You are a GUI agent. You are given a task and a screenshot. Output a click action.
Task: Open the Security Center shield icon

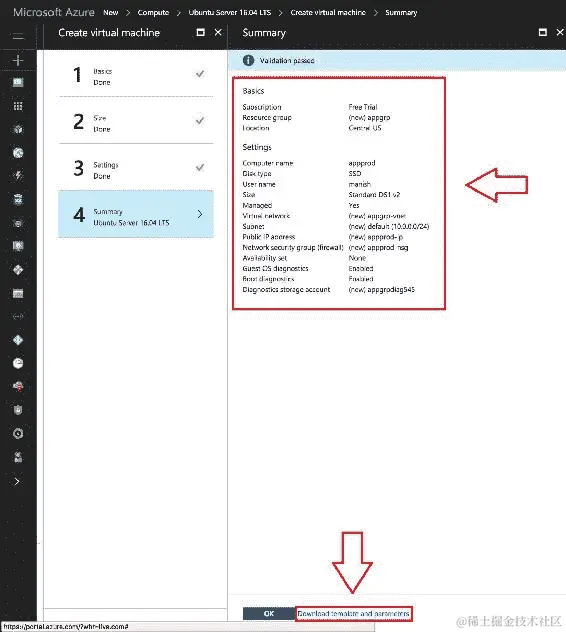[x=18, y=410]
